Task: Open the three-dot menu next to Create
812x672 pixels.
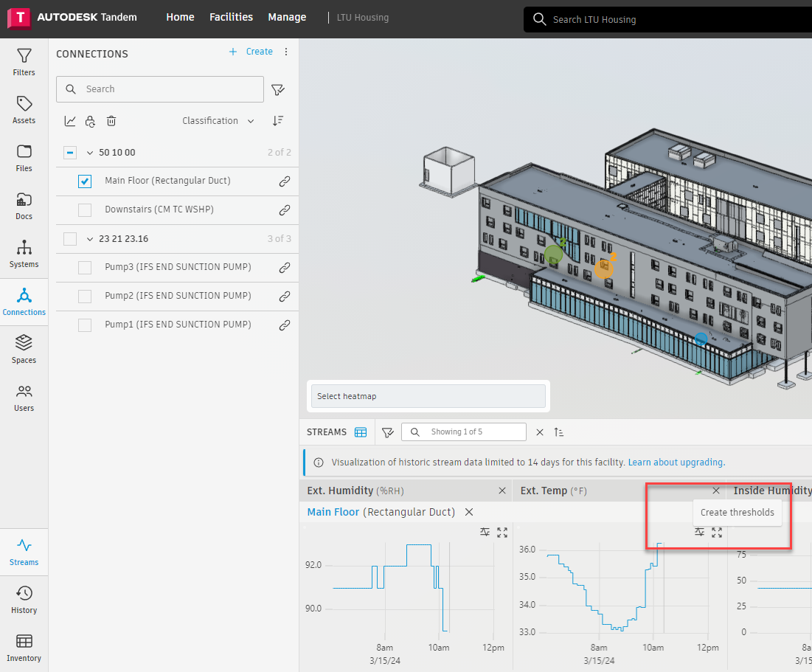Action: click(x=286, y=52)
